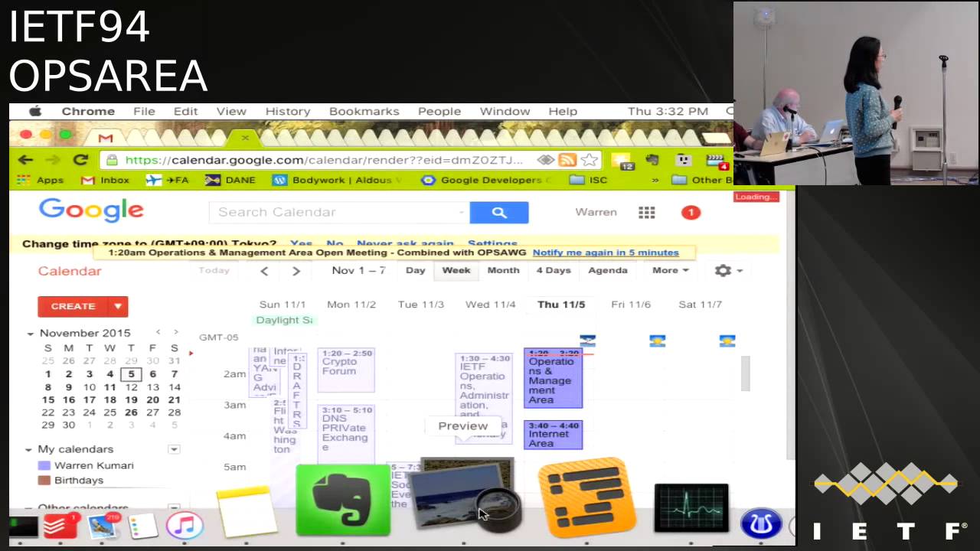Go to the next week
The height and width of the screenshot is (551, 980).
click(296, 270)
